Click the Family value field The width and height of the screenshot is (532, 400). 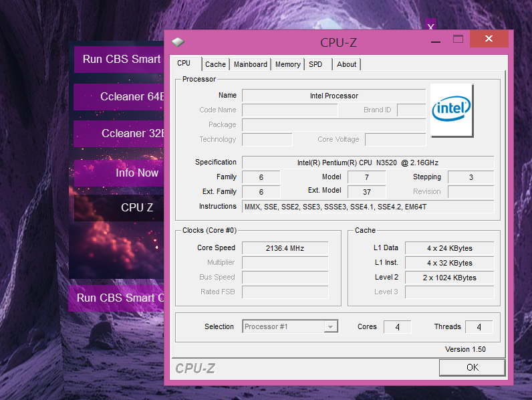261,177
